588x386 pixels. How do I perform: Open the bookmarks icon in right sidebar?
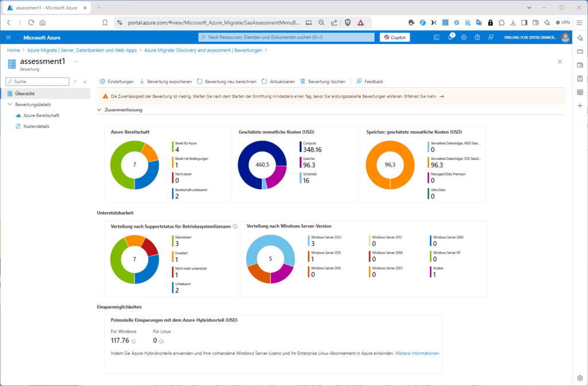point(580,79)
